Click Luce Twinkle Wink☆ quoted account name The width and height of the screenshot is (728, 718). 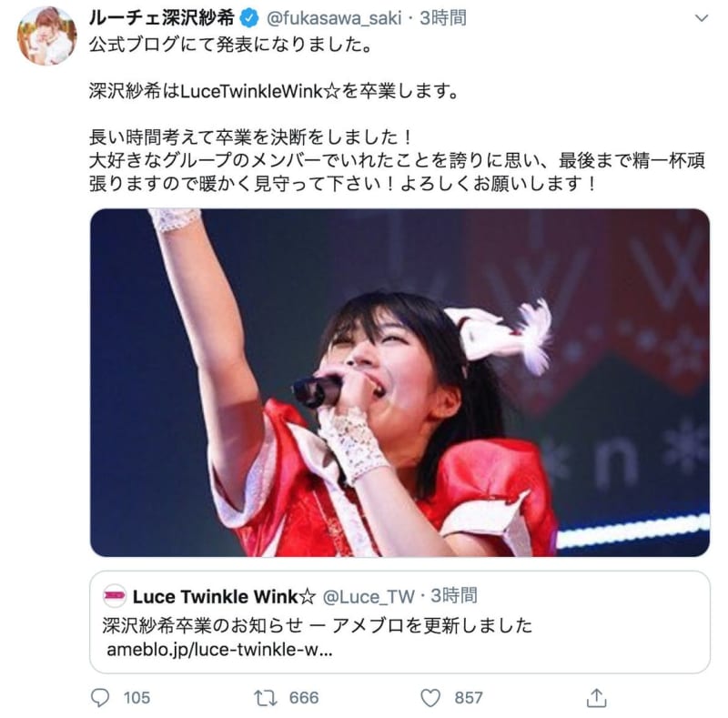click(x=224, y=596)
